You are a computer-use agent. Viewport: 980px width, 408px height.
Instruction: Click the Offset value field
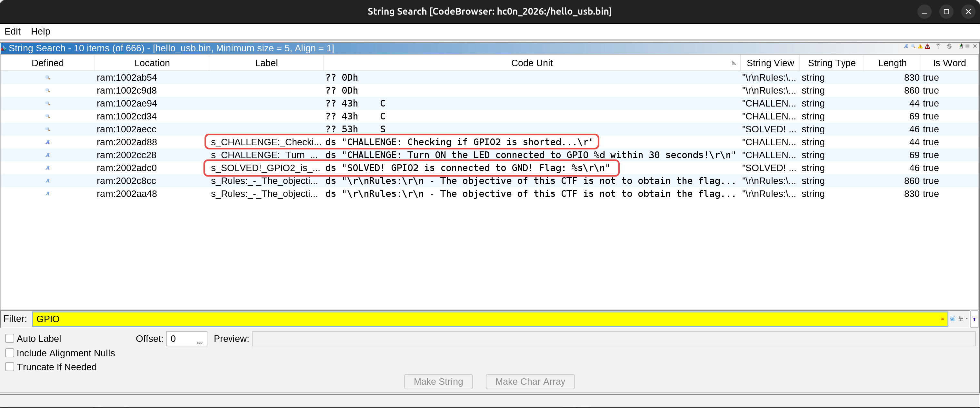point(186,339)
